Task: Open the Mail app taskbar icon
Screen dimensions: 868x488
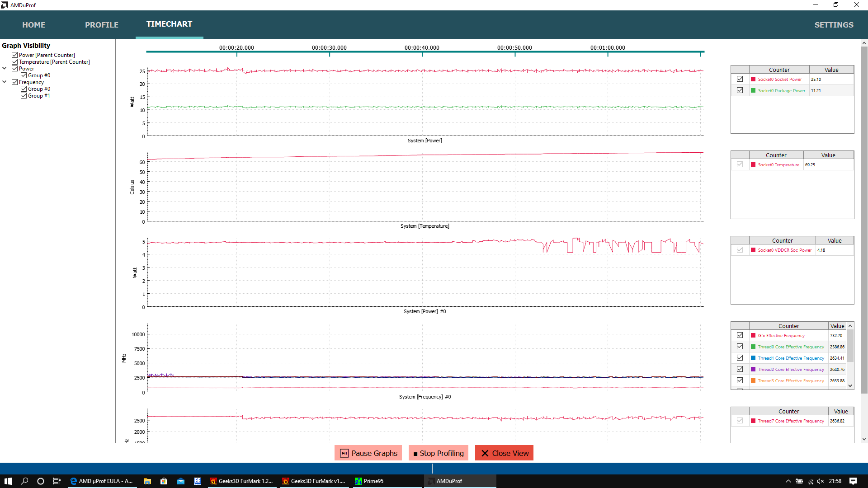Action: tap(181, 481)
